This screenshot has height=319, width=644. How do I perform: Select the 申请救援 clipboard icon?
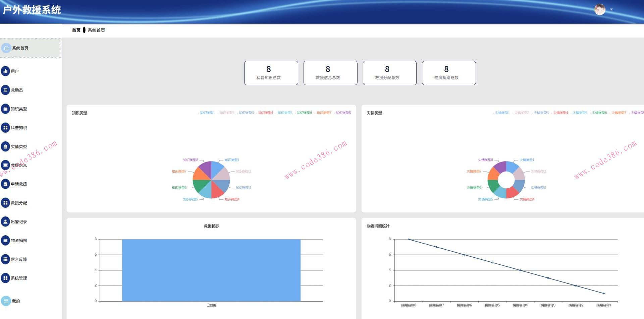click(x=5, y=184)
